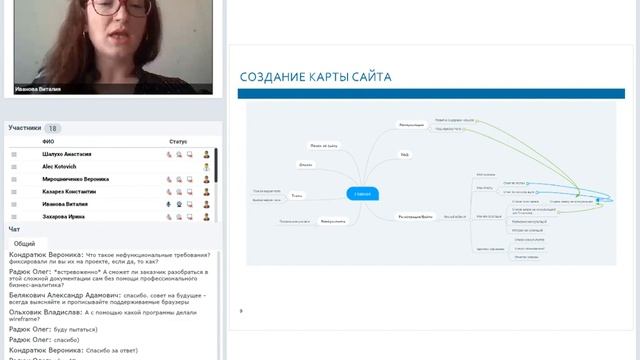Viewport: 640px width, 360px height.
Task: Click webcam icon for Мирошниченко Вероника
Action: click(179, 179)
